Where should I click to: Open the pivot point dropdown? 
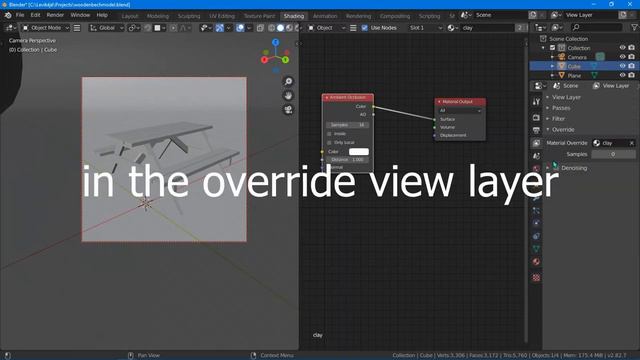pyautogui.click(x=134, y=28)
